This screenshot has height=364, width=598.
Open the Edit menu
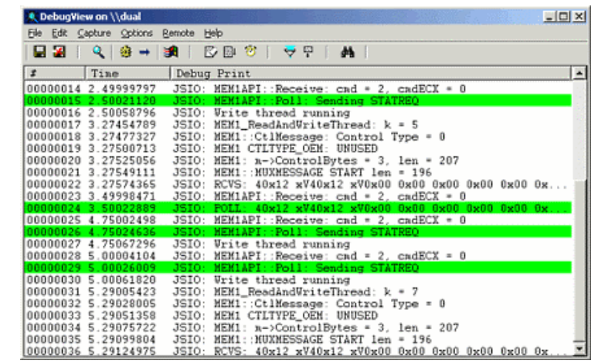(x=59, y=33)
